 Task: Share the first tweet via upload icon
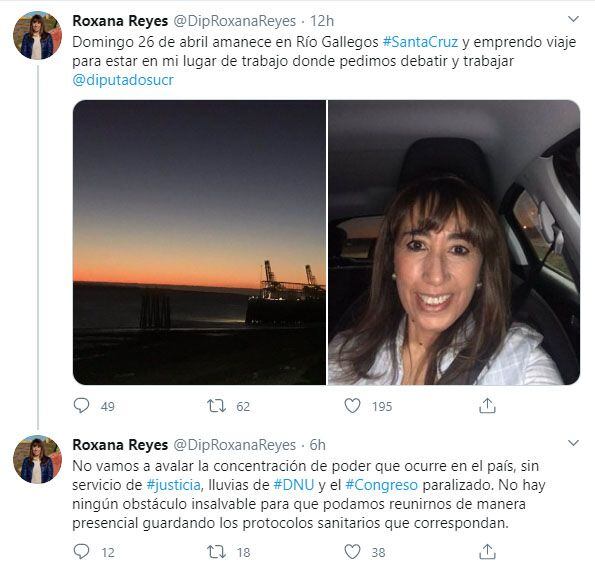click(487, 406)
